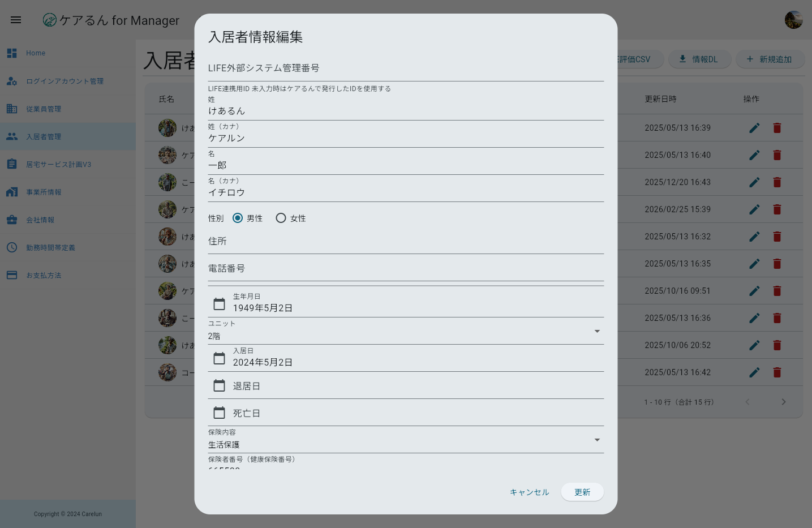Go to next page chevron in table
This screenshot has height=528, width=812.
pos(783,402)
